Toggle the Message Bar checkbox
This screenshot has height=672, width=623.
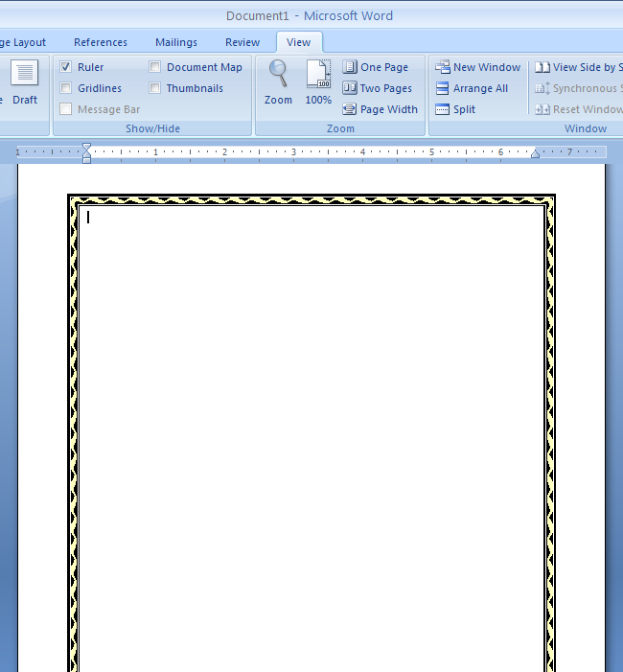pyautogui.click(x=65, y=109)
